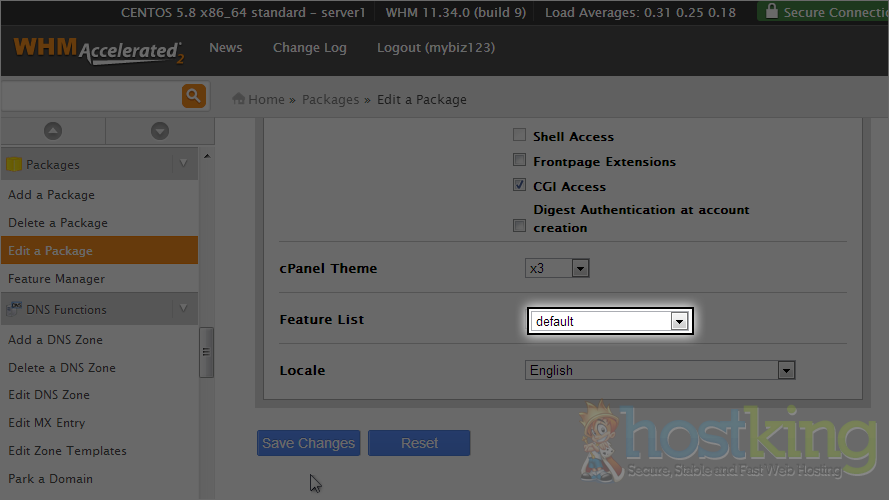Image resolution: width=889 pixels, height=500 pixels.
Task: Click the sidebar scroll-up arrow icon
Action: 53,131
